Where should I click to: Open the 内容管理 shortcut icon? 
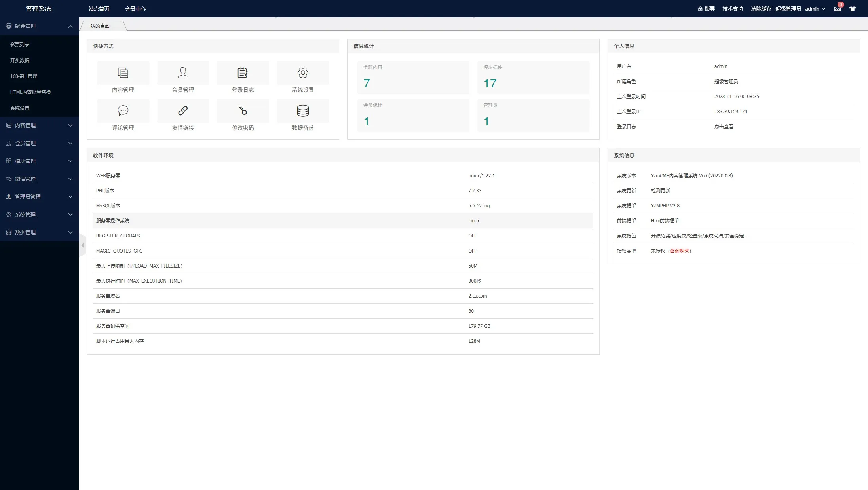[x=123, y=73]
